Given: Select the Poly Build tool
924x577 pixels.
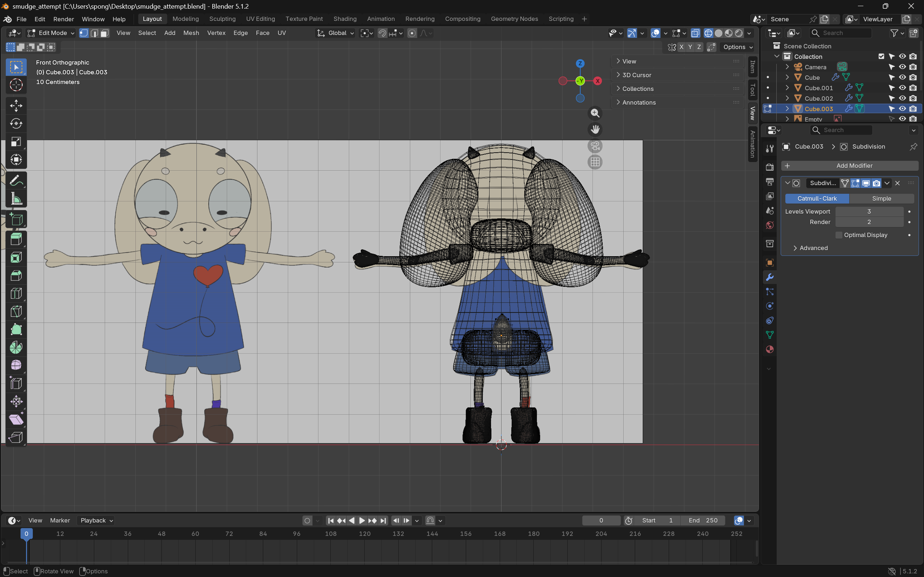Looking at the screenshot, I should coord(16,329).
